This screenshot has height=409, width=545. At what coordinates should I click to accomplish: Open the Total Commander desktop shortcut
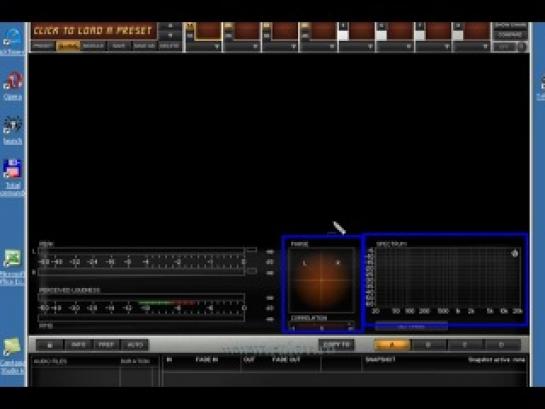pyautogui.click(x=13, y=178)
